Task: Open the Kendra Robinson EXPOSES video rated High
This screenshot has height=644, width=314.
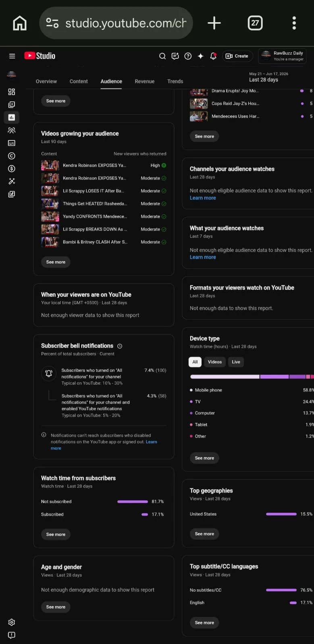Action: coord(104,165)
